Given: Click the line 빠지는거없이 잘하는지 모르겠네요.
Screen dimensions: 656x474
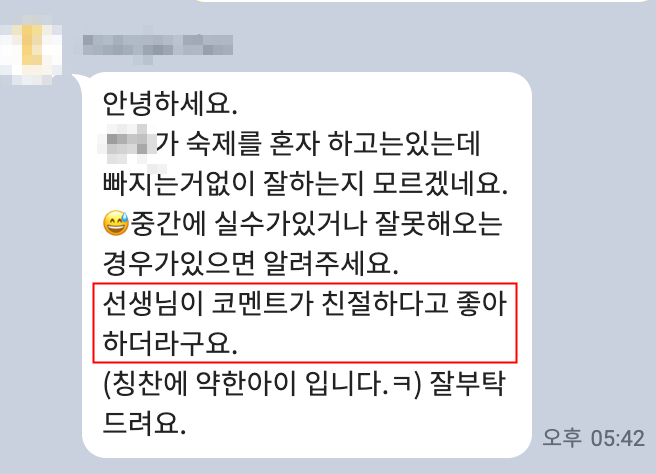Looking at the screenshot, I should 305,183.
